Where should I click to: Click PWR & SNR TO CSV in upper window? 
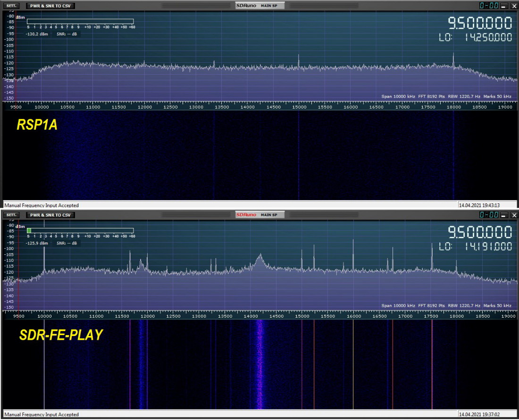(50, 6)
